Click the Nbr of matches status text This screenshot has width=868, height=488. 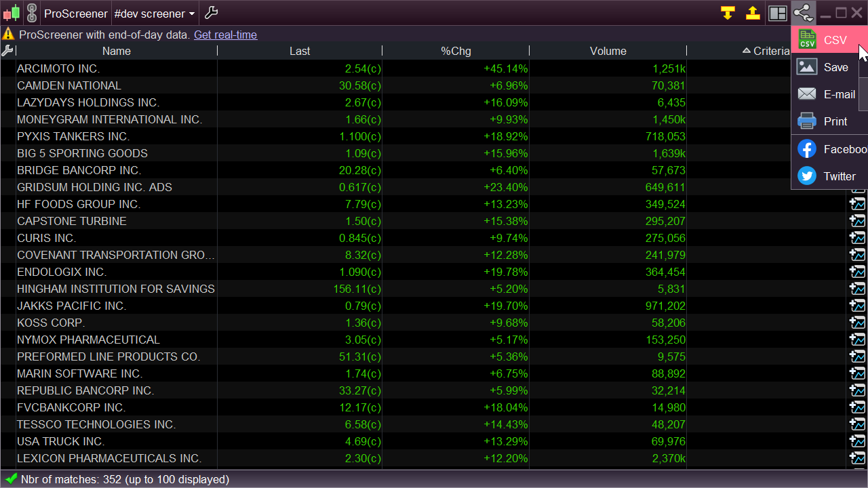click(125, 479)
